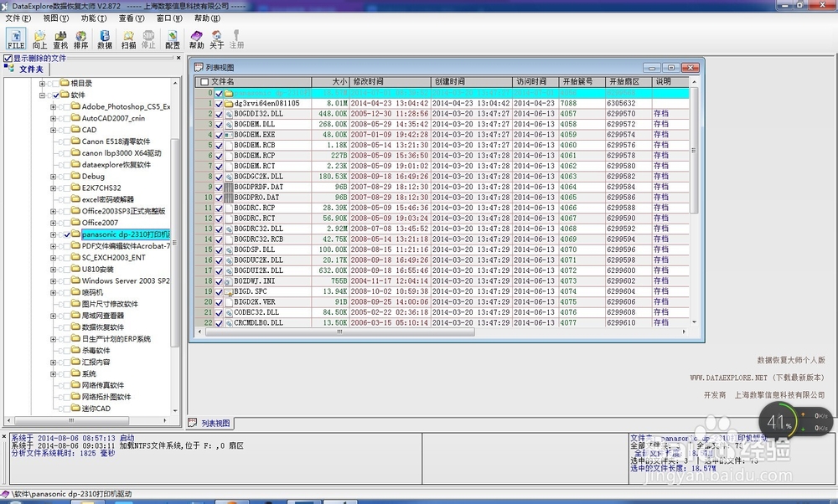838x504 pixels.
Task: Uncheck the checkbox for BOGDRC.RCP
Action: pyautogui.click(x=219, y=208)
